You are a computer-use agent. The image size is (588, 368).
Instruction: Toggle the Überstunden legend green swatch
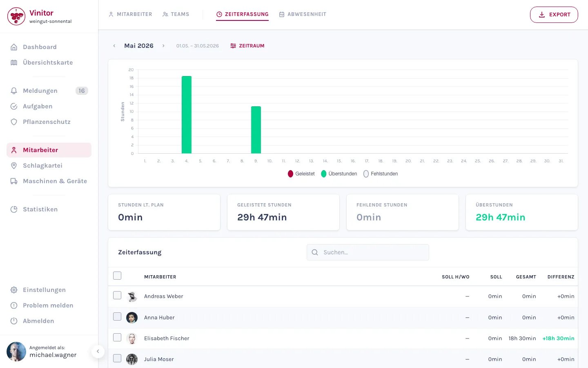(324, 174)
